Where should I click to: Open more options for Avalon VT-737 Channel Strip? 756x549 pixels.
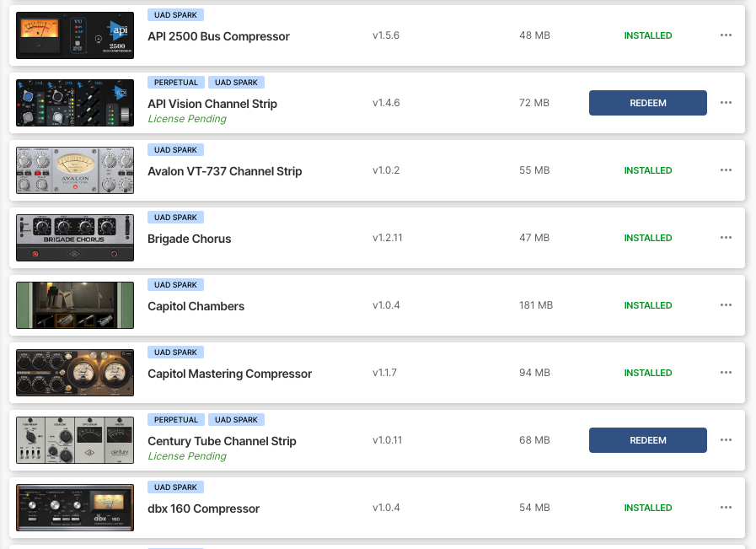726,170
